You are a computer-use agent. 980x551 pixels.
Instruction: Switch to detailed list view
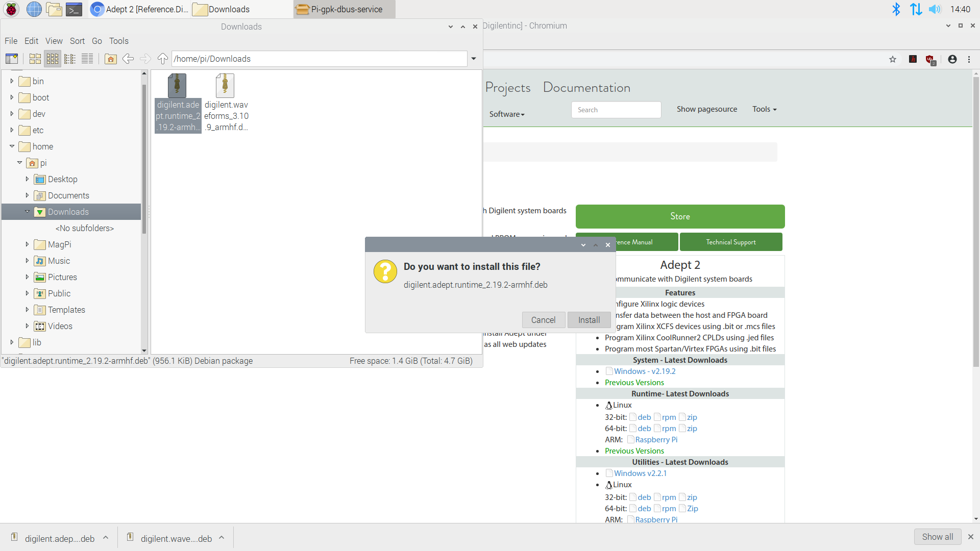coord(87,59)
